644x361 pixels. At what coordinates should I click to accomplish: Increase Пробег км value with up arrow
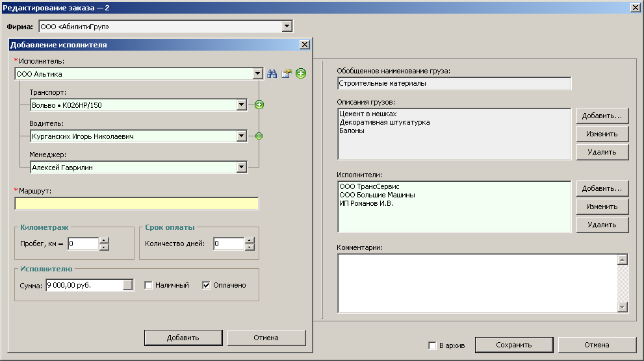pyautogui.click(x=104, y=240)
